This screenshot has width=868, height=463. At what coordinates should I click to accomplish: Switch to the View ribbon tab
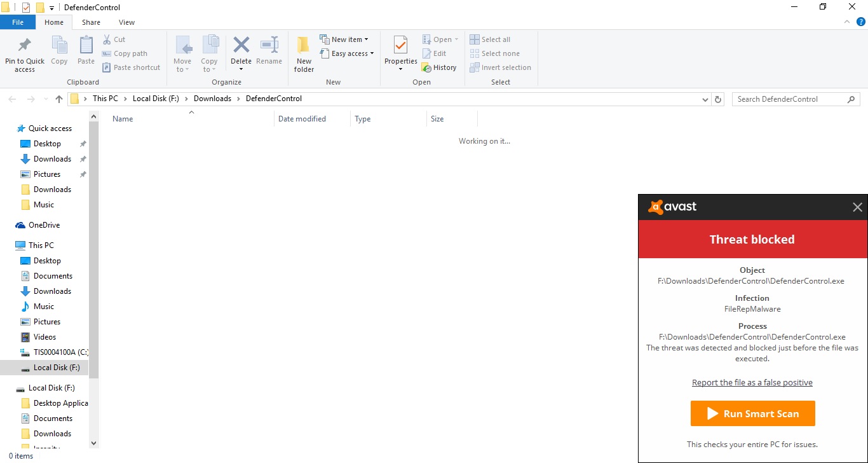127,22
